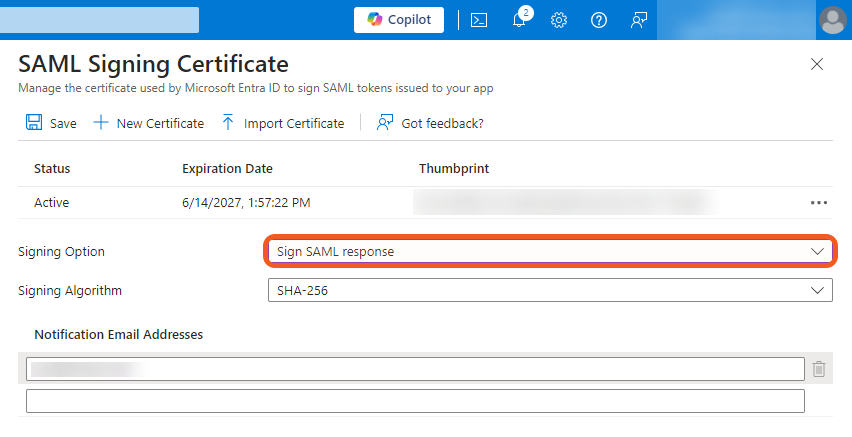Launch Copilot from the top bar
This screenshot has width=852, height=437.
tap(399, 20)
